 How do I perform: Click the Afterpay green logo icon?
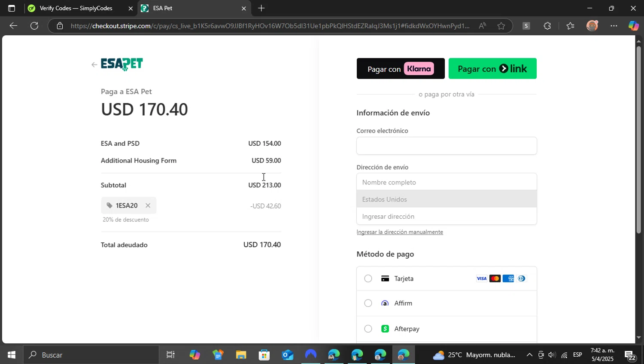385,329
